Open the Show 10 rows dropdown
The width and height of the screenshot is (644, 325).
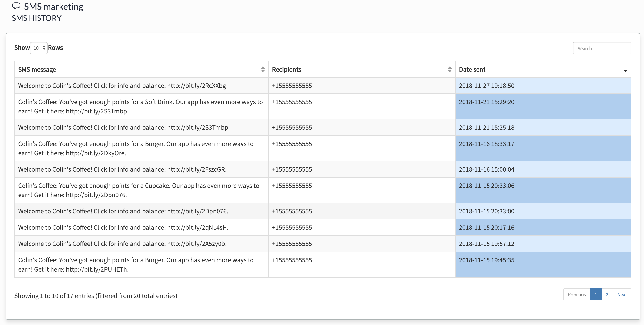39,48
